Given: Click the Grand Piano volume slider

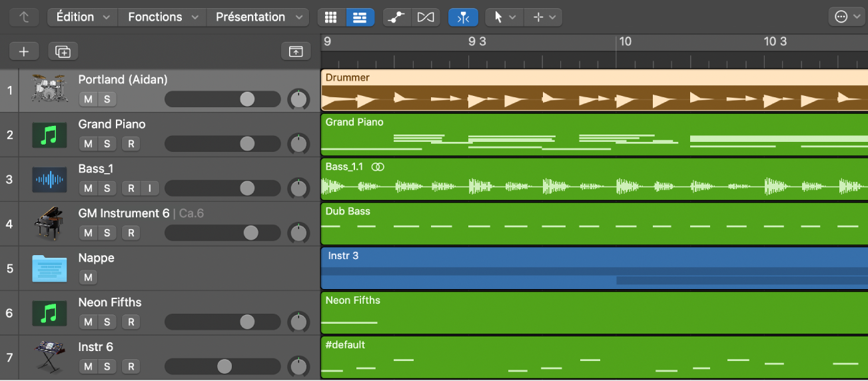Looking at the screenshot, I should [222, 144].
